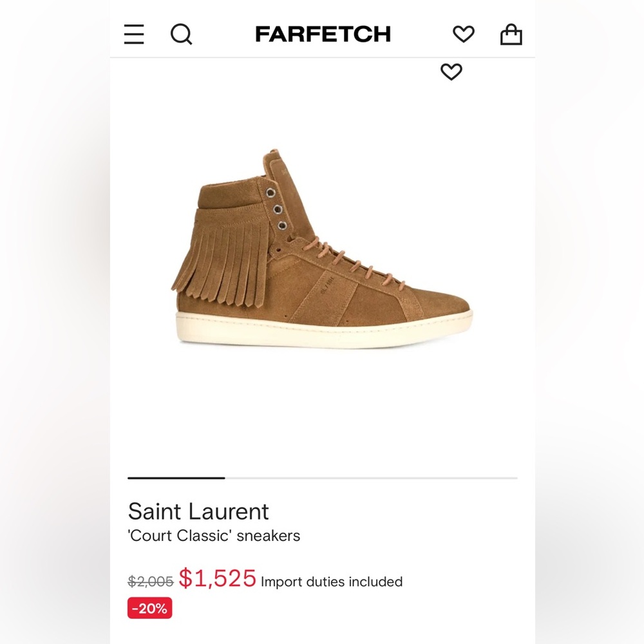This screenshot has width=644, height=644.
Task: Tap the shopping bag icon to check out
Action: (510, 34)
